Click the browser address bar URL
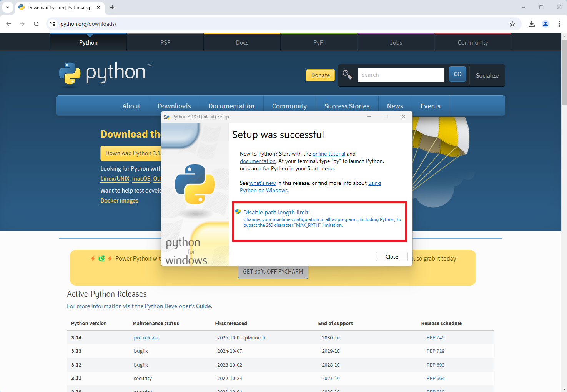 click(x=88, y=24)
